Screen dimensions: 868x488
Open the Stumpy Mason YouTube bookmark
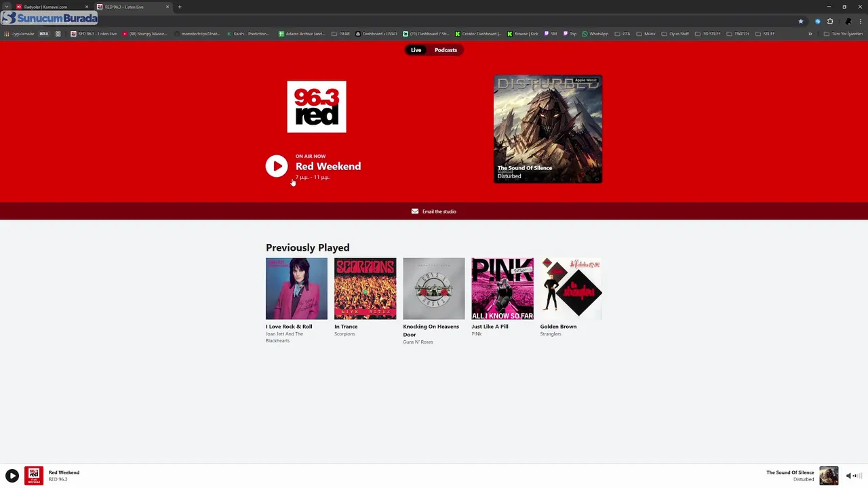click(144, 34)
